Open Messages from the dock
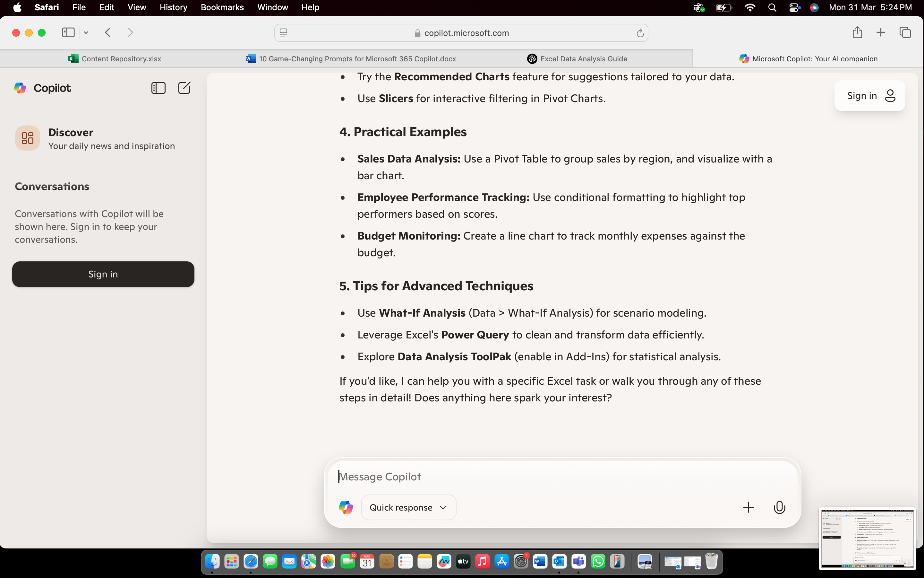924x578 pixels. (x=270, y=562)
